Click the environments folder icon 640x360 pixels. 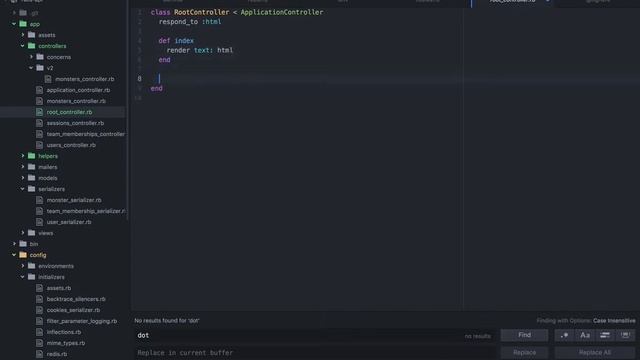pyautogui.click(x=31, y=266)
